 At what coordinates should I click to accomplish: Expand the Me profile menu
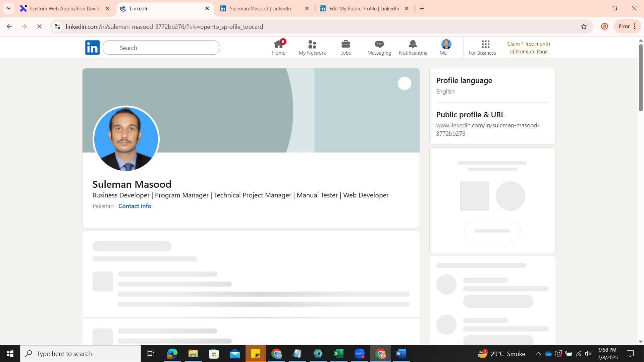click(x=446, y=47)
